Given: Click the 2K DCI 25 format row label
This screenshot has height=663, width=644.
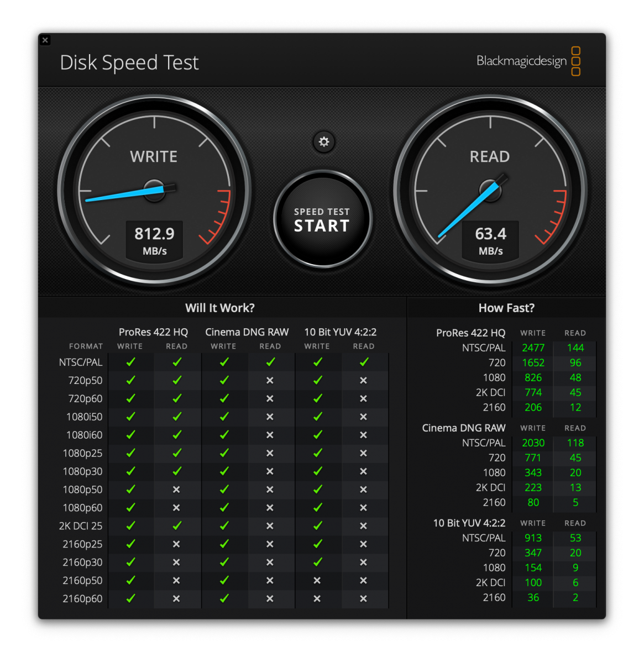Looking at the screenshot, I should tap(81, 526).
